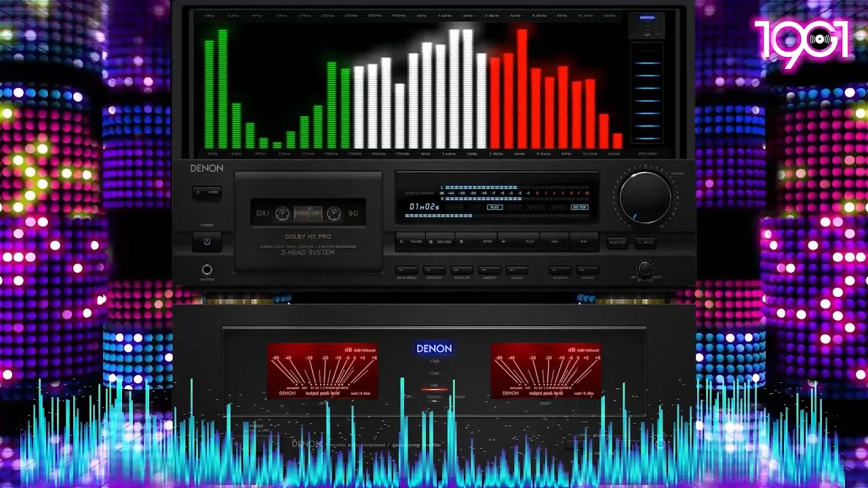Rewind the tape with the rewind button
The image size is (868, 488).
pyautogui.click(x=554, y=241)
